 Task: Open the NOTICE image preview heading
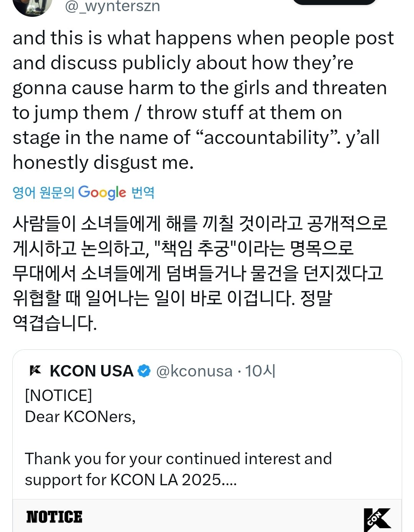click(x=54, y=517)
